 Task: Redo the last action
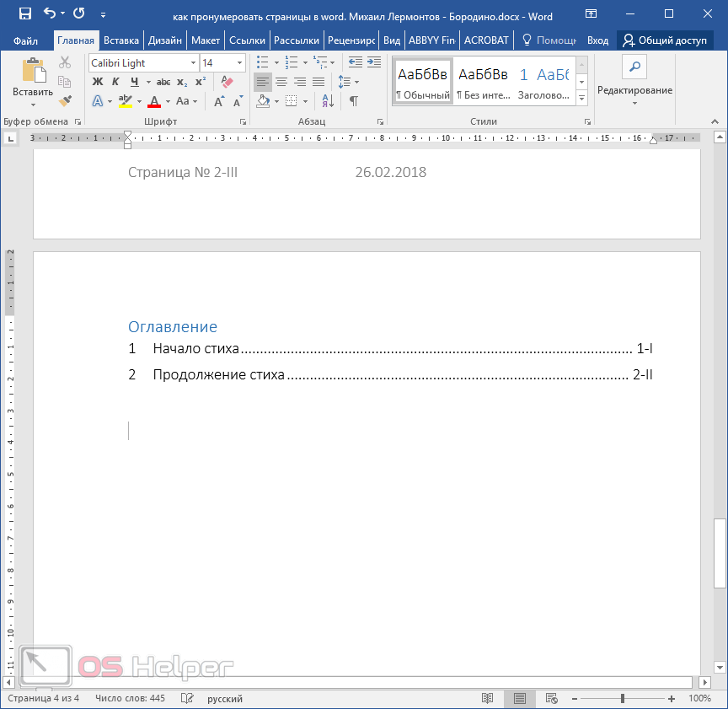coord(79,13)
